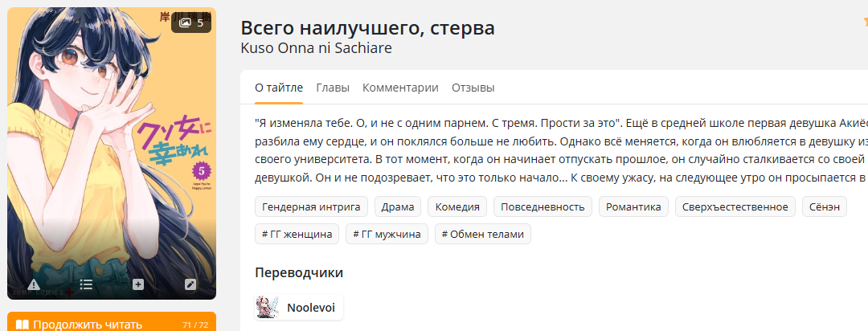Select the # ГГ женщина tag

point(297,234)
